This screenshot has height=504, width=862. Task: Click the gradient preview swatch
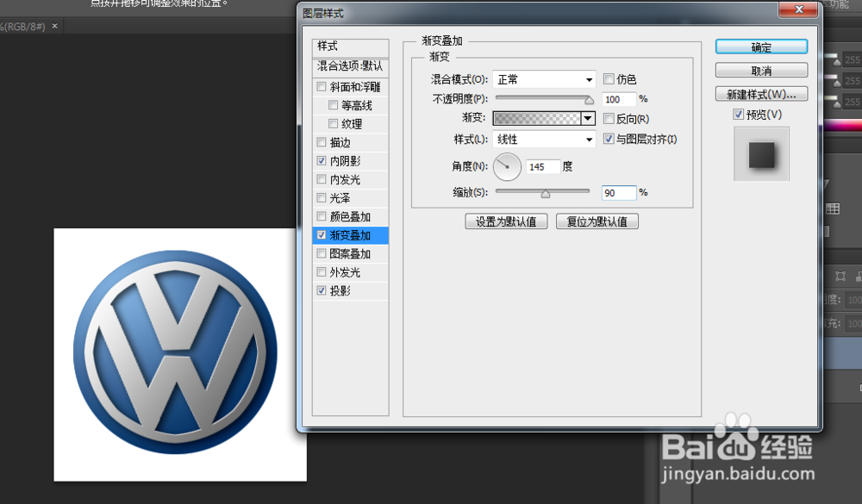(x=537, y=118)
